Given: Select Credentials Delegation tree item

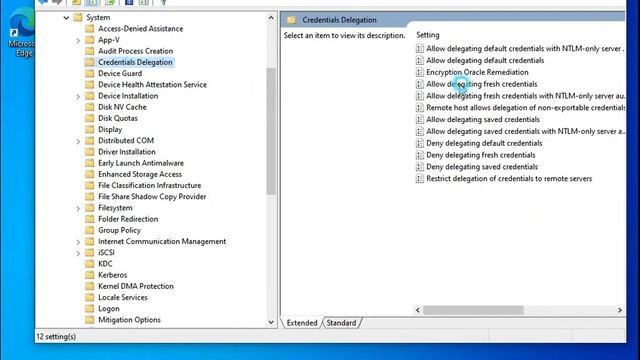Looking at the screenshot, I should click(135, 62).
